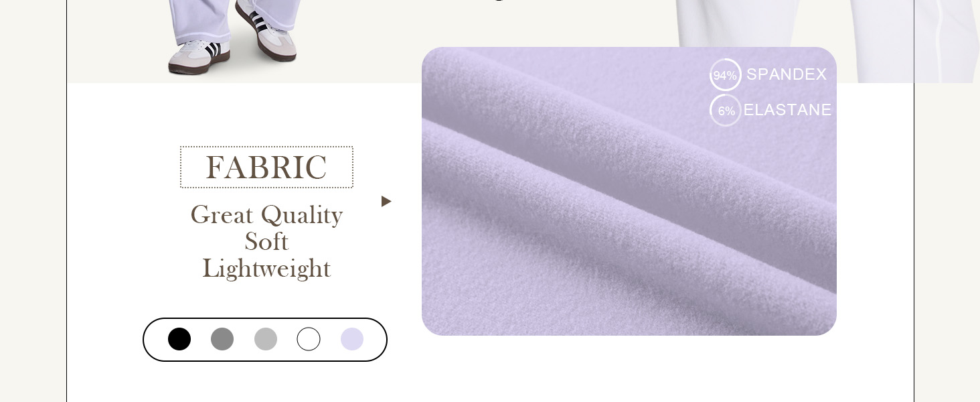Click the SPANDEX label
This screenshot has height=402, width=980.
[787, 74]
